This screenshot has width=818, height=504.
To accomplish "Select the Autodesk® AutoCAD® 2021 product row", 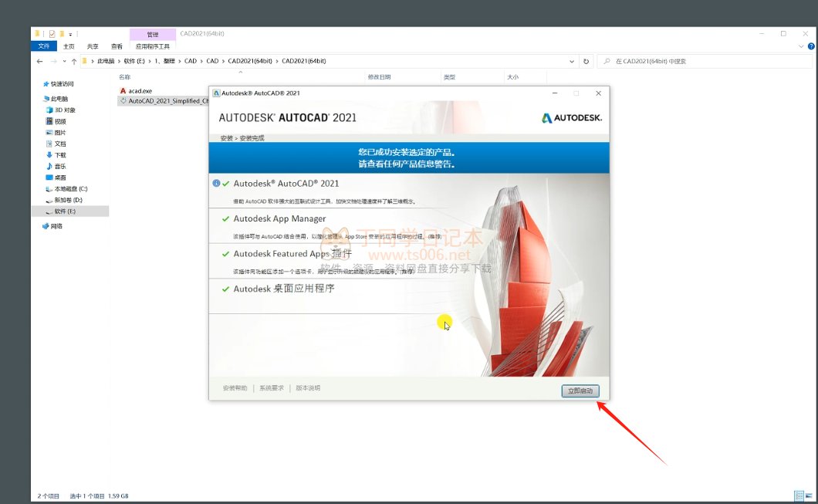I will coord(286,184).
